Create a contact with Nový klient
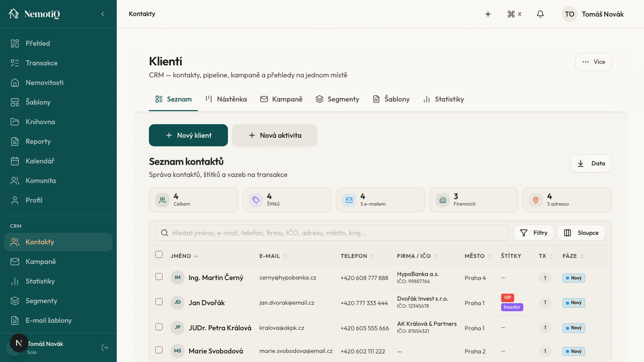 tap(188, 135)
